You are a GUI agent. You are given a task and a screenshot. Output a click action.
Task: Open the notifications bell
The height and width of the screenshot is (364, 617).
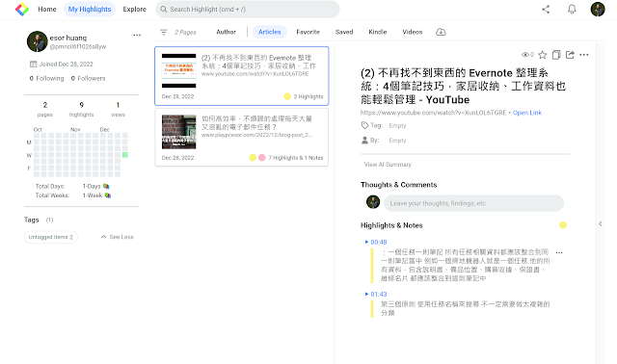[x=572, y=9]
